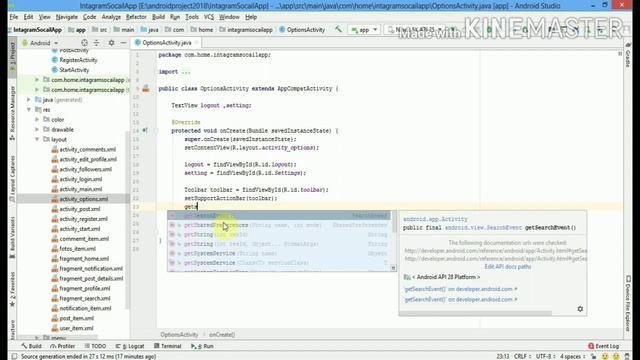Open the Build menu
640x360 pixels.
click(158, 17)
